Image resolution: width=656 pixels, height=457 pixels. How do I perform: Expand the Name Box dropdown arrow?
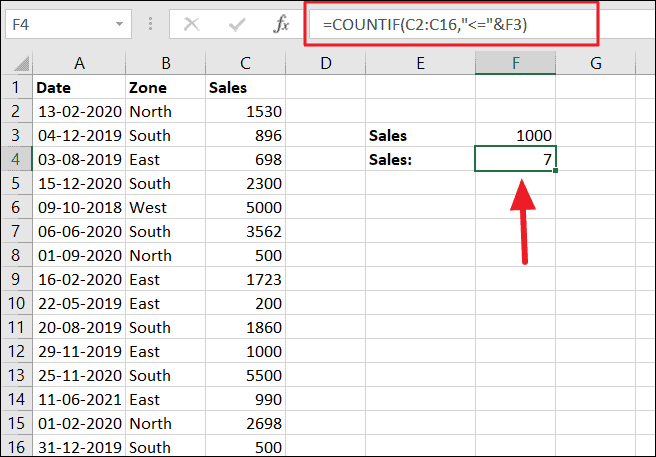[x=120, y=23]
